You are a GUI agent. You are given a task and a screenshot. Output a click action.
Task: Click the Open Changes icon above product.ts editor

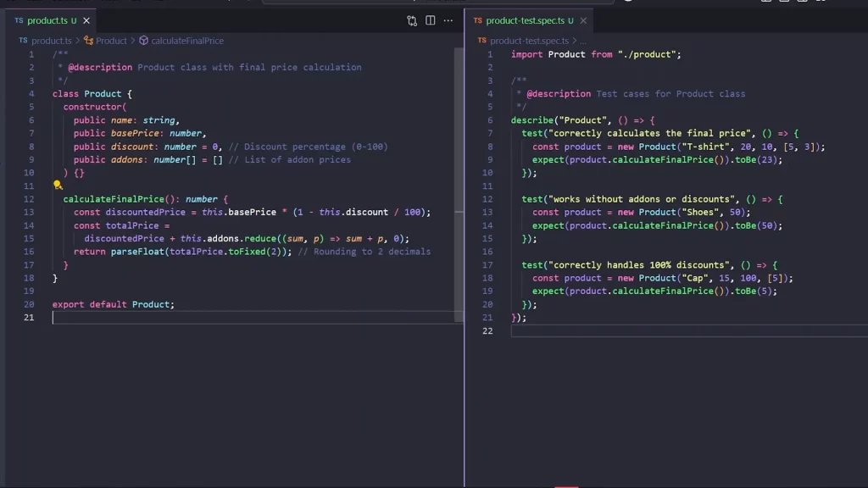pyautogui.click(x=411, y=20)
